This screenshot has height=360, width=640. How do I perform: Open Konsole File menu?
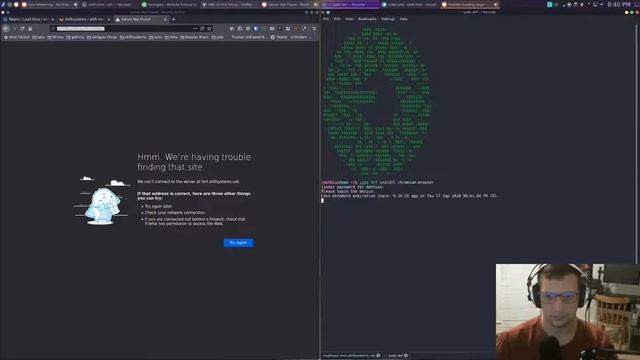pos(326,19)
